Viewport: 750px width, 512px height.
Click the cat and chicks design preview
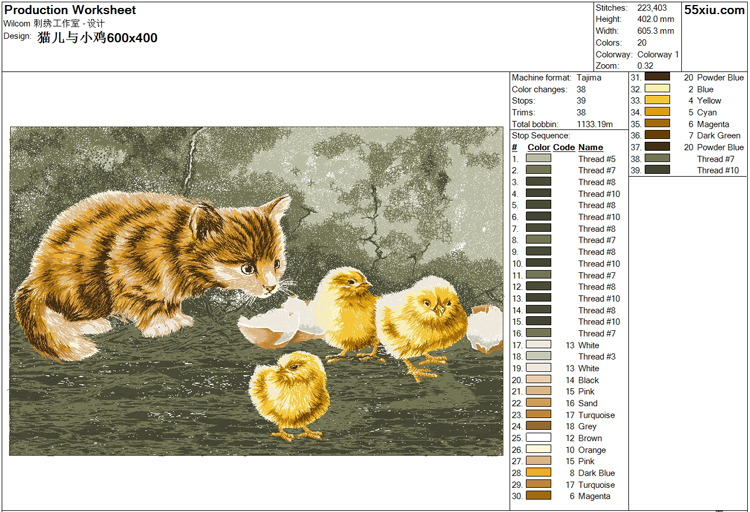point(256,291)
